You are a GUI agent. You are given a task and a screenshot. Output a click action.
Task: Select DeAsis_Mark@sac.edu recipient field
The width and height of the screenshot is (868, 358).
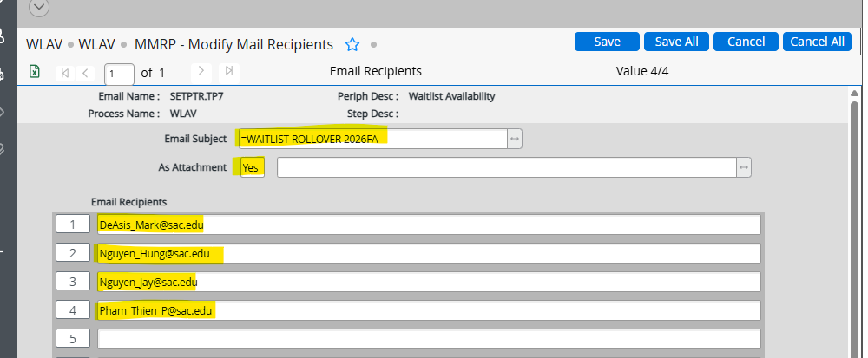coord(429,225)
